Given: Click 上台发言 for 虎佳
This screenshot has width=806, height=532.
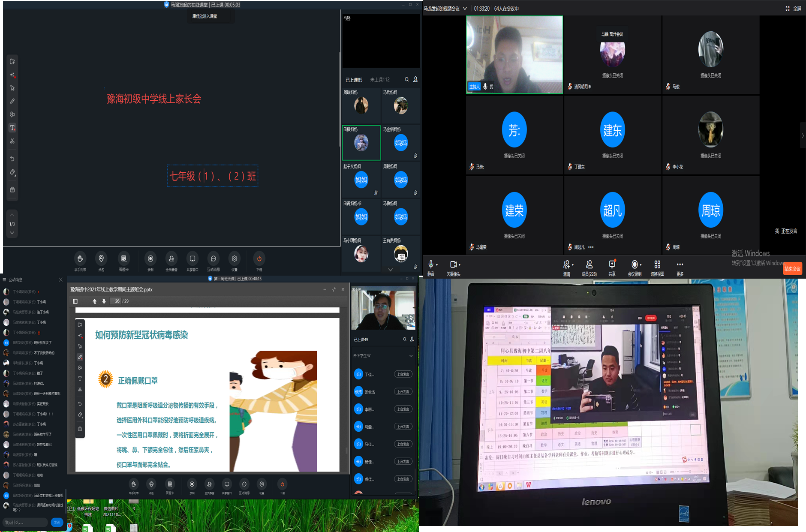Looking at the screenshot, I should point(403,479).
